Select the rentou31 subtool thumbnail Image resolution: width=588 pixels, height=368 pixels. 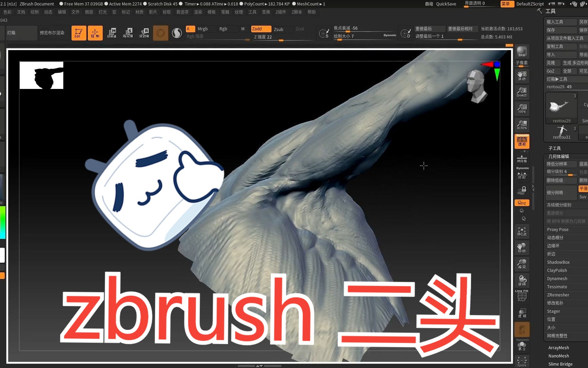pos(562,130)
